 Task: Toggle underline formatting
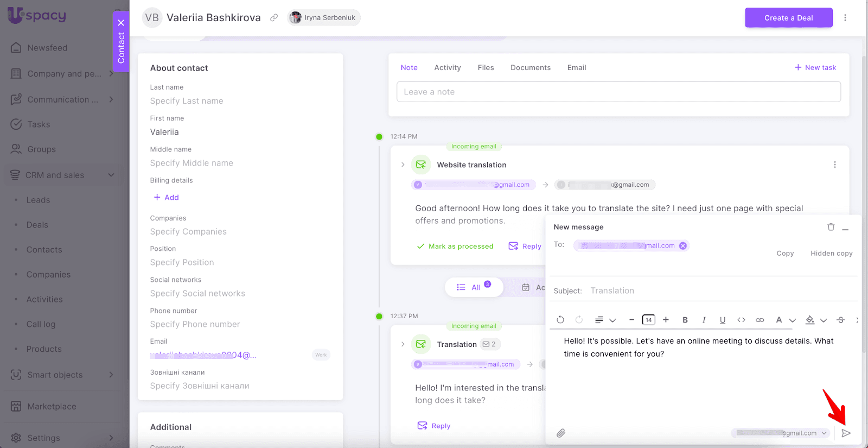tap(722, 320)
